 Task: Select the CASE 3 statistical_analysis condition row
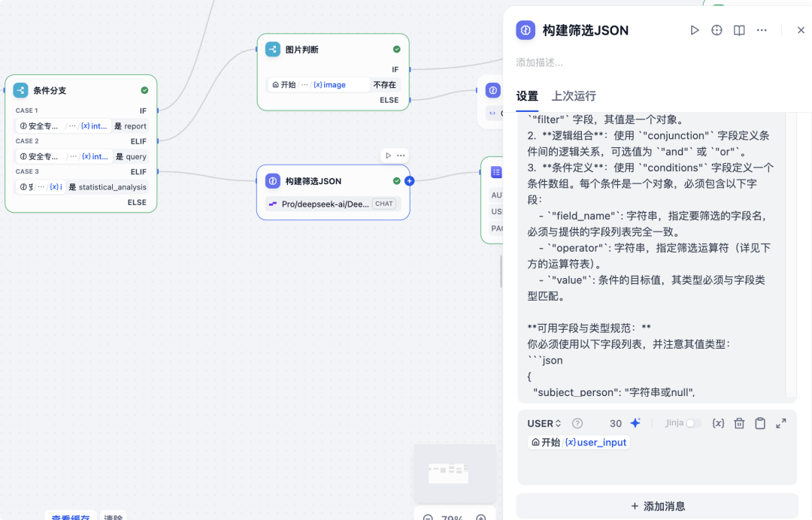coord(80,187)
